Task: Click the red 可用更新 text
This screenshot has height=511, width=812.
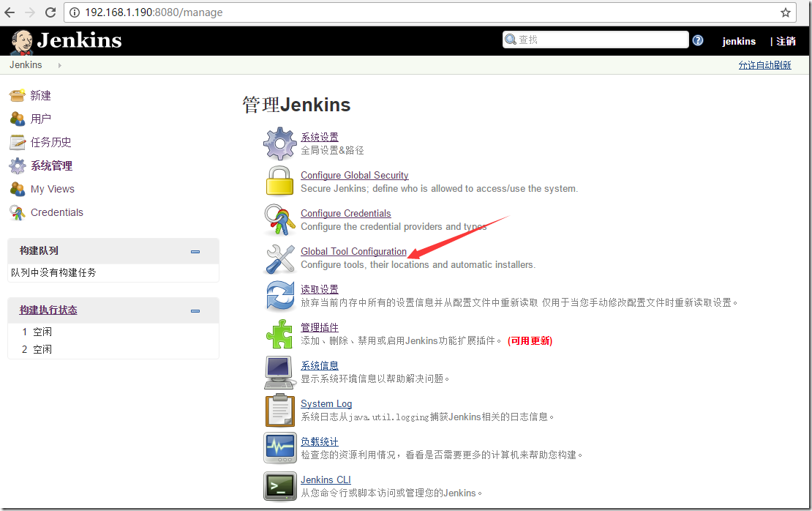Action: (530, 341)
